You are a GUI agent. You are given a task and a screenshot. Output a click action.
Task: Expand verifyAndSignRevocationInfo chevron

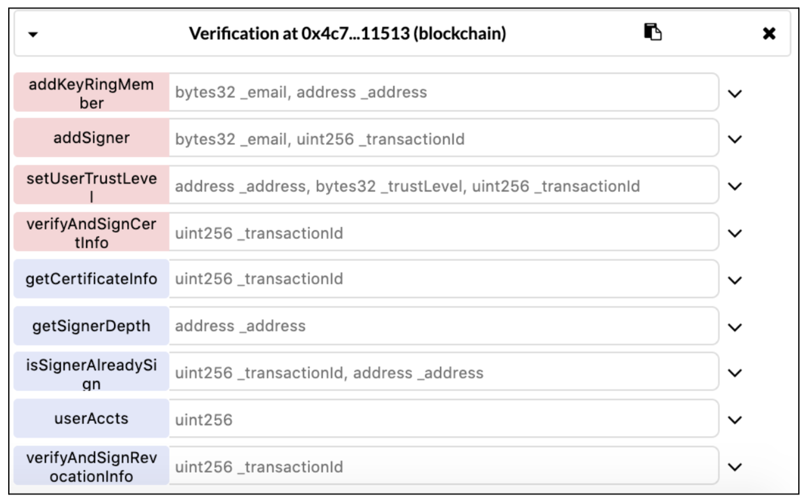[x=735, y=467]
